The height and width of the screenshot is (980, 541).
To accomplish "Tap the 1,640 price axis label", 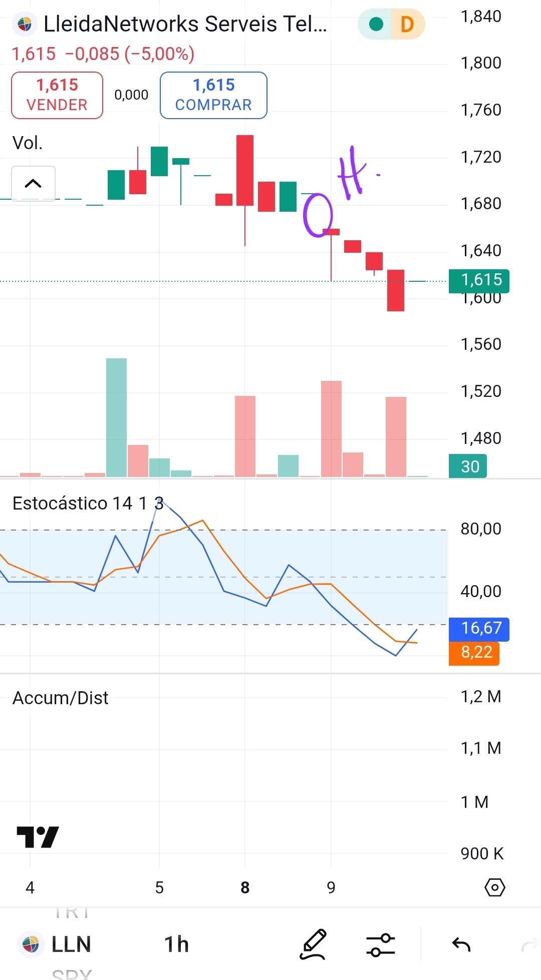I will (x=481, y=251).
